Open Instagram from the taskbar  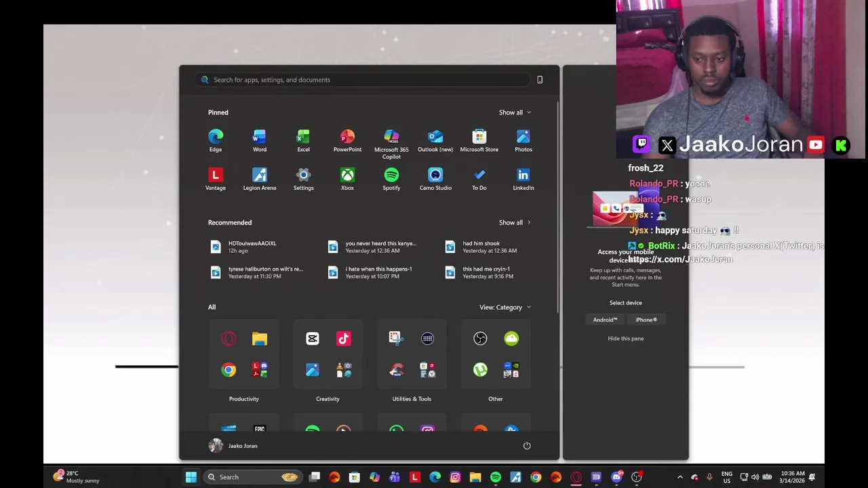pos(455,477)
